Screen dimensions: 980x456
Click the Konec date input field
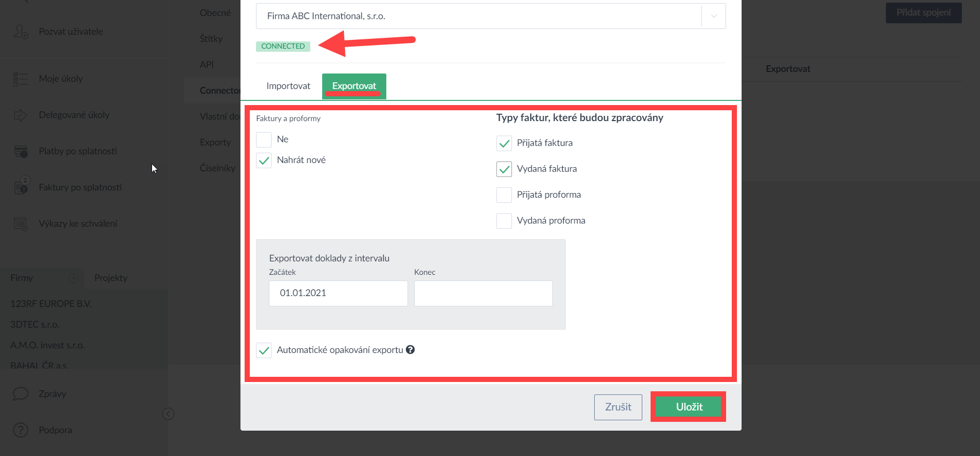point(483,293)
